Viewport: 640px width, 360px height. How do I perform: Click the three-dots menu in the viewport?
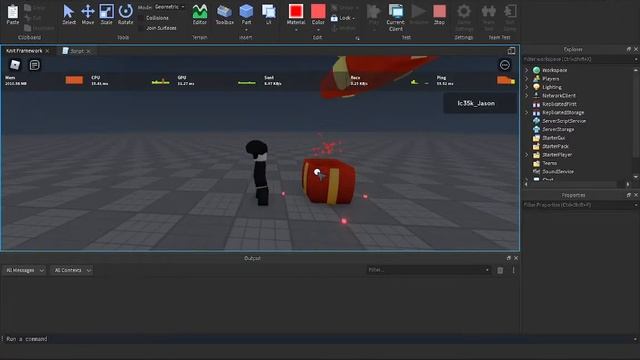(x=504, y=65)
